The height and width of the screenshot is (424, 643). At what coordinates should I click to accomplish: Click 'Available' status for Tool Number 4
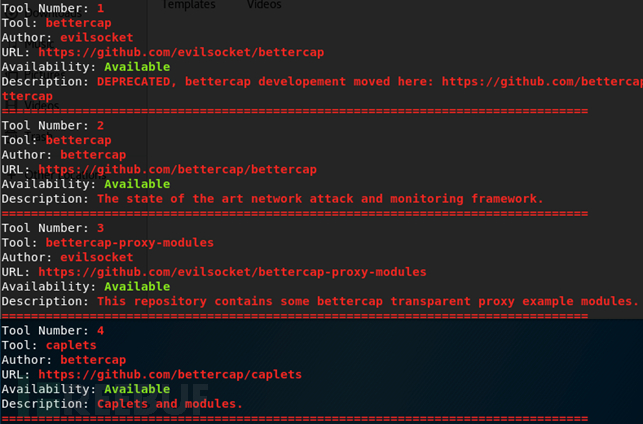(x=137, y=389)
